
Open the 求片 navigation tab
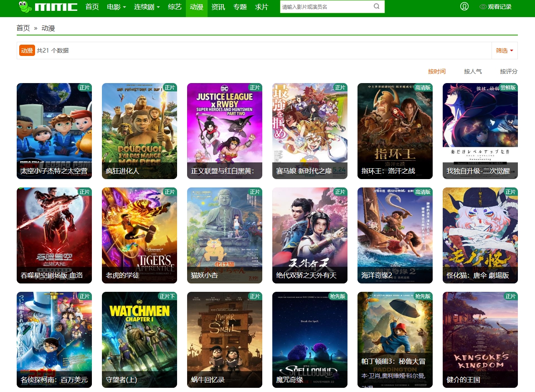click(x=262, y=7)
